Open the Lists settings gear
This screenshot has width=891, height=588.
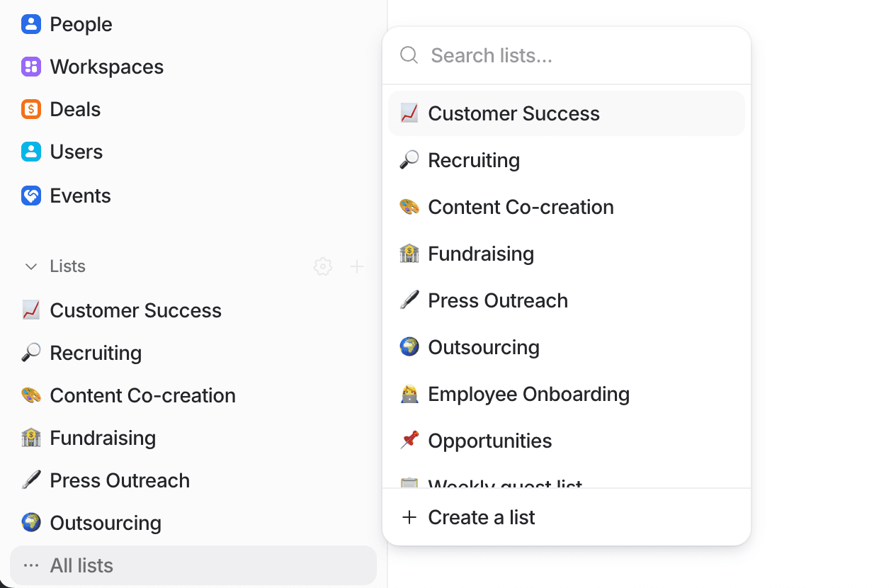322,266
